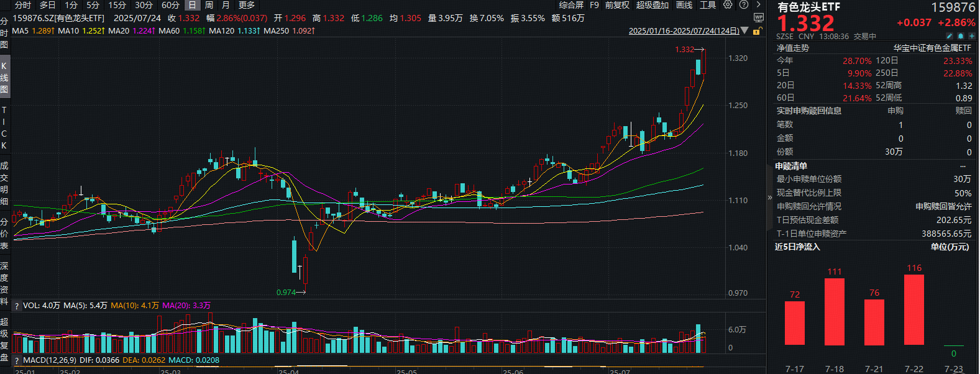Switch to the 周 weekly chart tab

pyautogui.click(x=209, y=5)
